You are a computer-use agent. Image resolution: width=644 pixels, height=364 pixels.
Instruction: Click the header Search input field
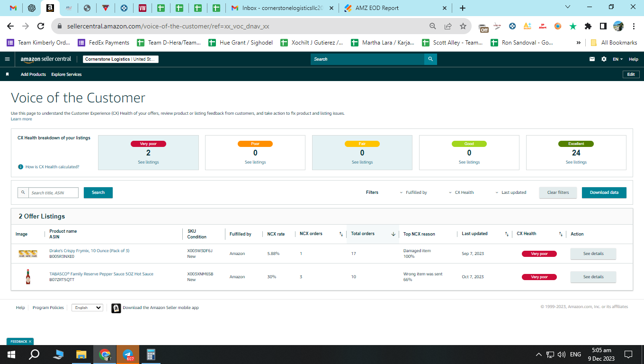[x=367, y=59]
